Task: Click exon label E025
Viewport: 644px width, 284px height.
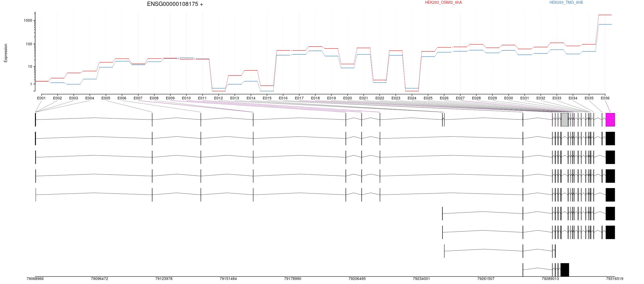Action: [x=428, y=98]
